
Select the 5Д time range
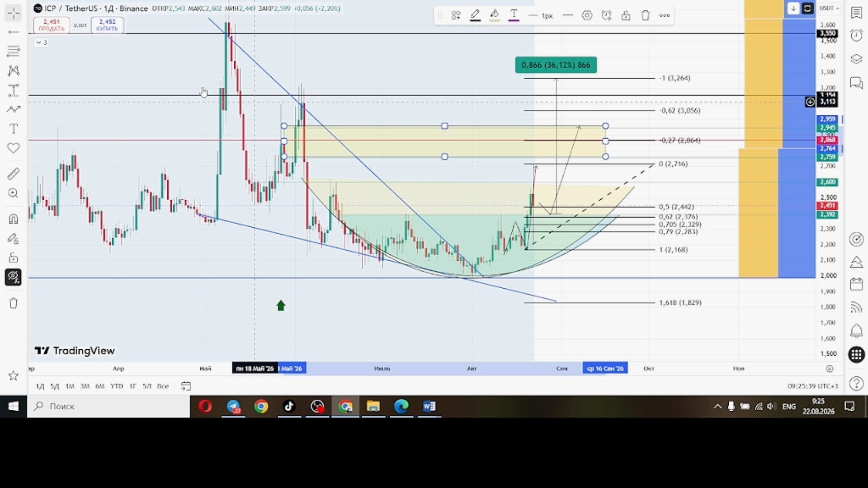[55, 386]
